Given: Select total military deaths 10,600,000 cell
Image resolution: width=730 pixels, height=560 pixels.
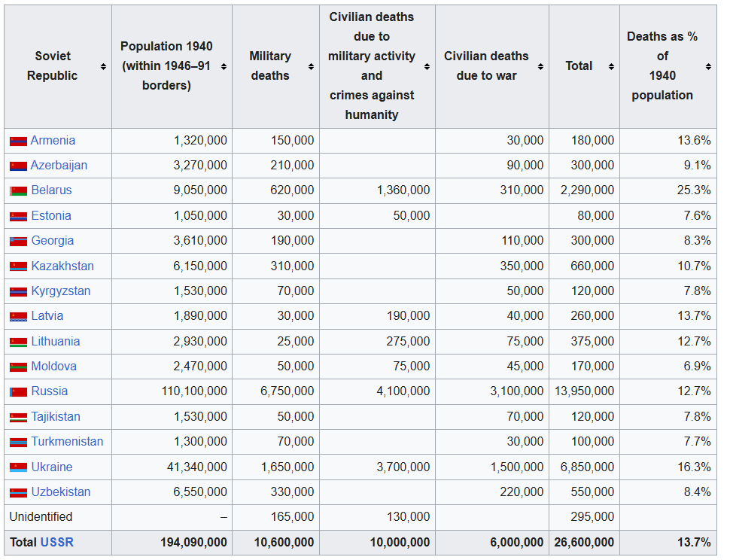Looking at the screenshot, I should [275, 542].
